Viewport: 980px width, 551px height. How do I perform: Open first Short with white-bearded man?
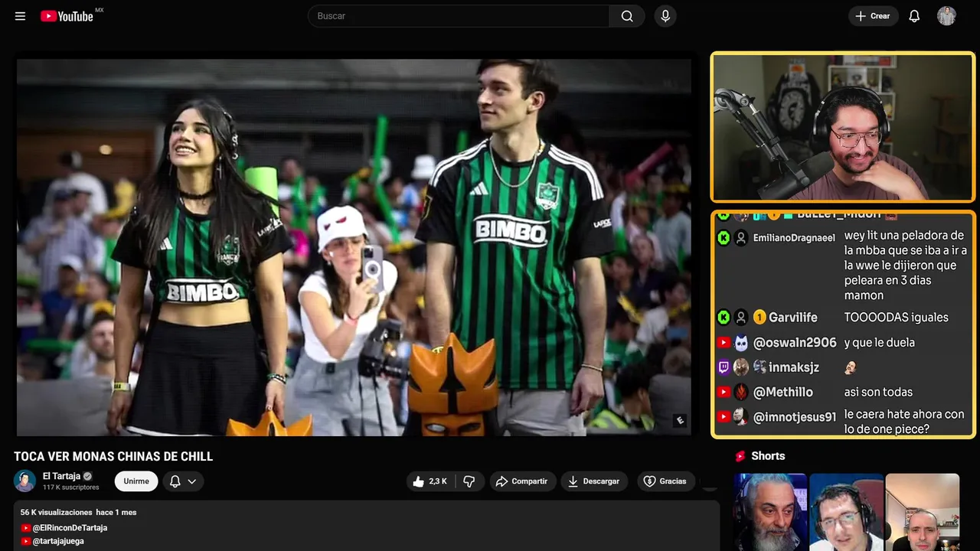tap(769, 512)
